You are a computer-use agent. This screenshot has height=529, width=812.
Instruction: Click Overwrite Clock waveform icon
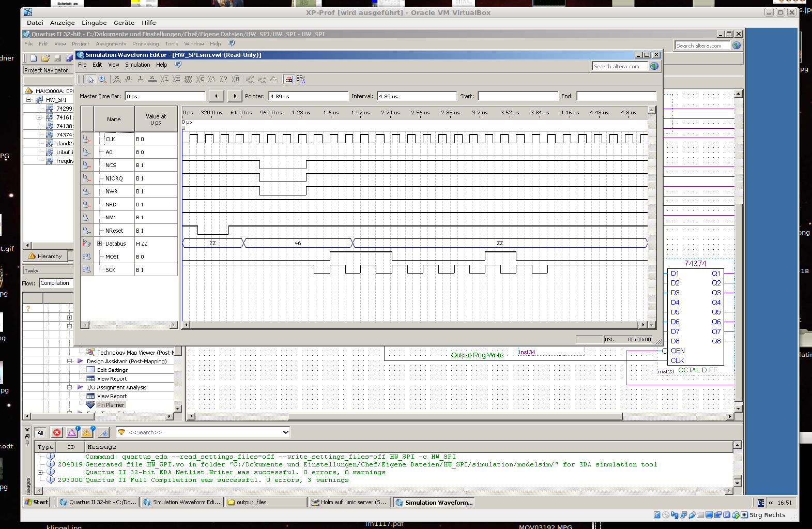point(212,79)
